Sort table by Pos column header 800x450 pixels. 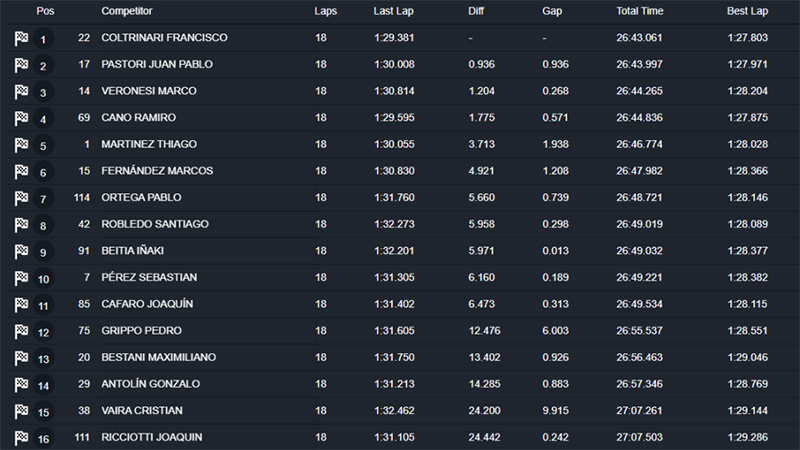point(44,11)
